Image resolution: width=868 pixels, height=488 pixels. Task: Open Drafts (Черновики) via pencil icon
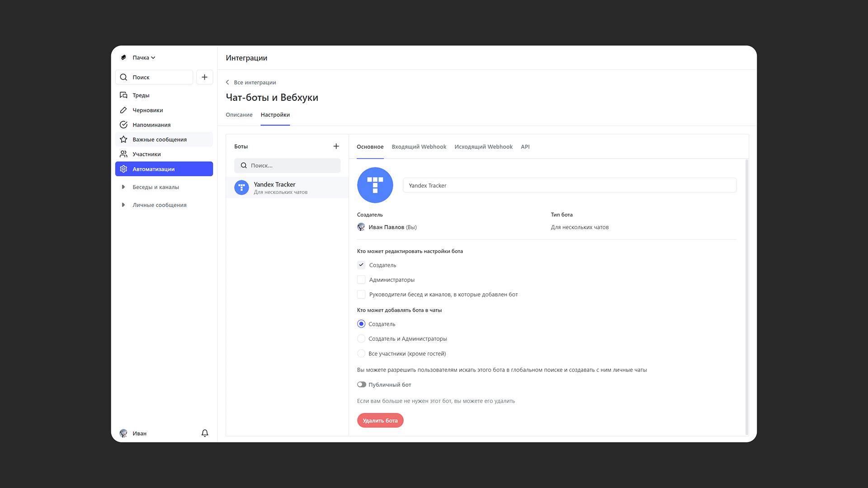click(x=123, y=110)
